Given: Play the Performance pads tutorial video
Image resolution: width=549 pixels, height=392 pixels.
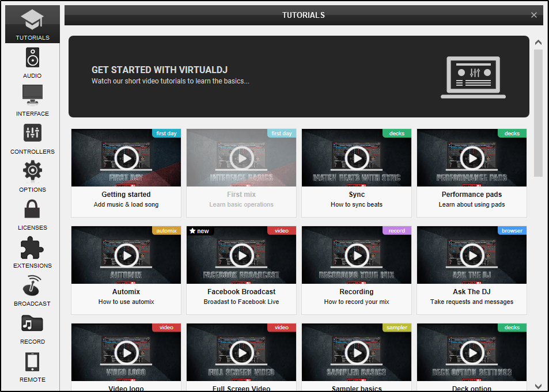Looking at the screenshot, I should (472, 158).
